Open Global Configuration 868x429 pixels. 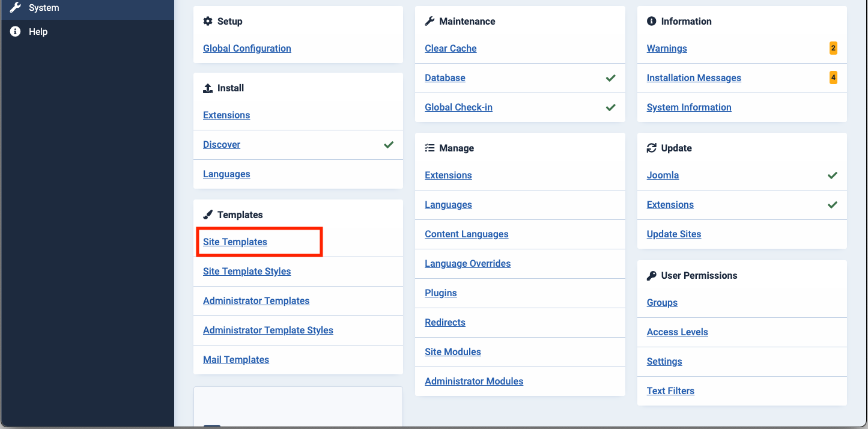pos(247,48)
